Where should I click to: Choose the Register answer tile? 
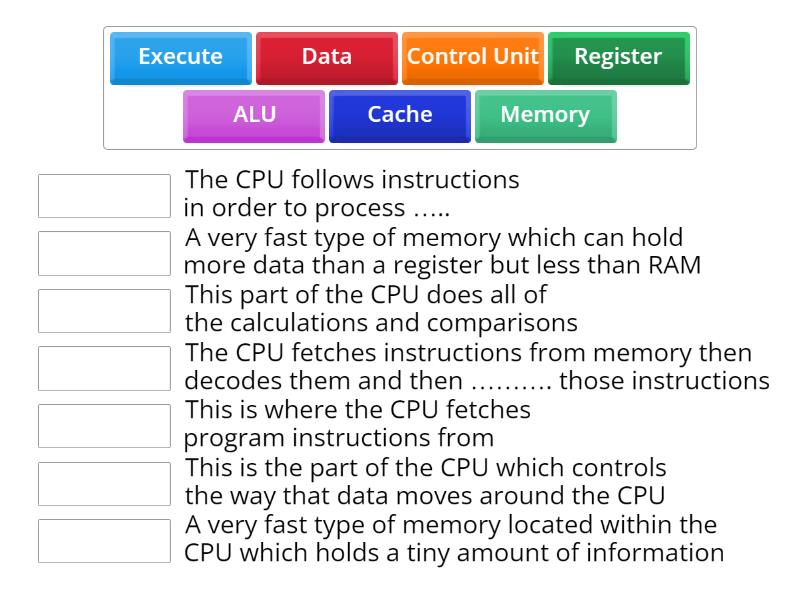pos(618,58)
